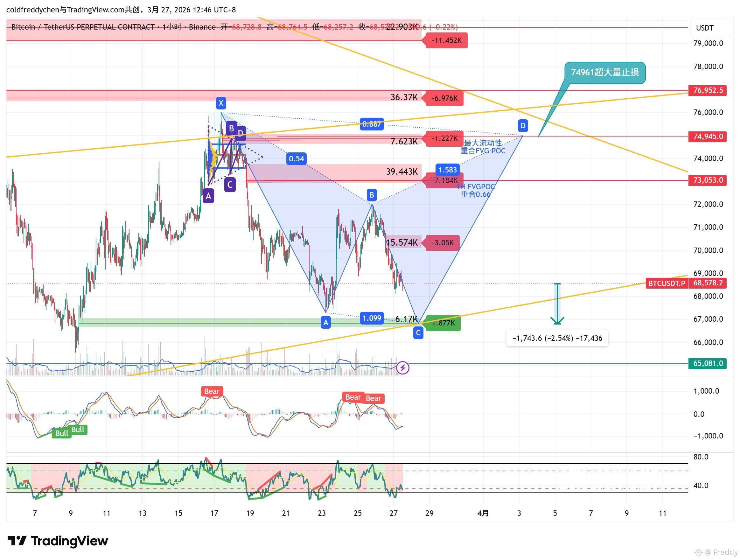Select the 1.583 ratio label
This screenshot has width=740, height=560.
(447, 170)
